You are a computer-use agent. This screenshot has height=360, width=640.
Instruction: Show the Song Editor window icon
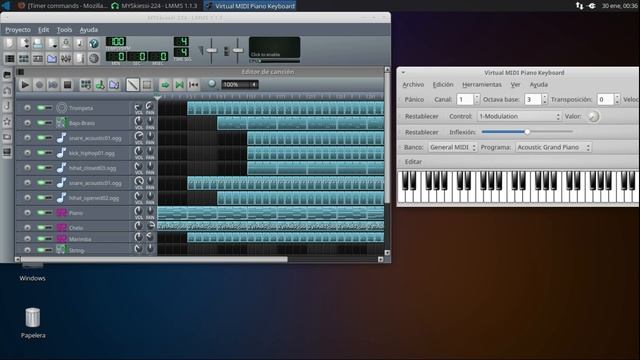[9, 59]
